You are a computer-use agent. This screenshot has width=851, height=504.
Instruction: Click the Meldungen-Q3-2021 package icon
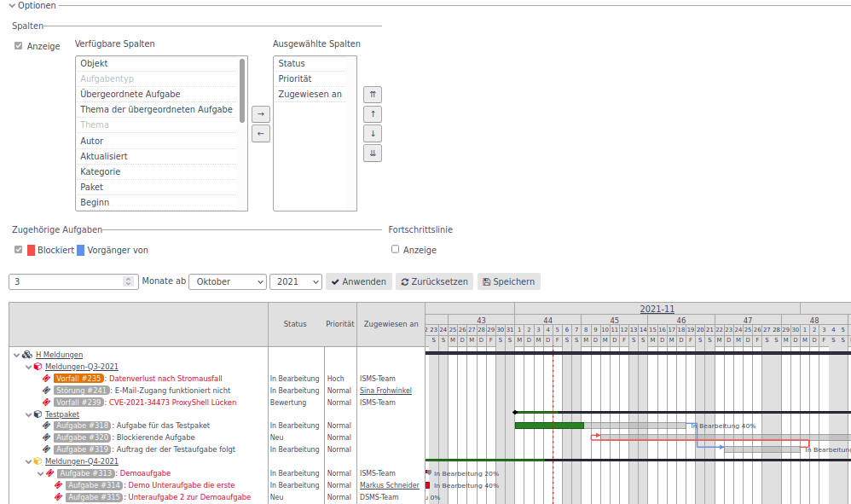(38, 366)
